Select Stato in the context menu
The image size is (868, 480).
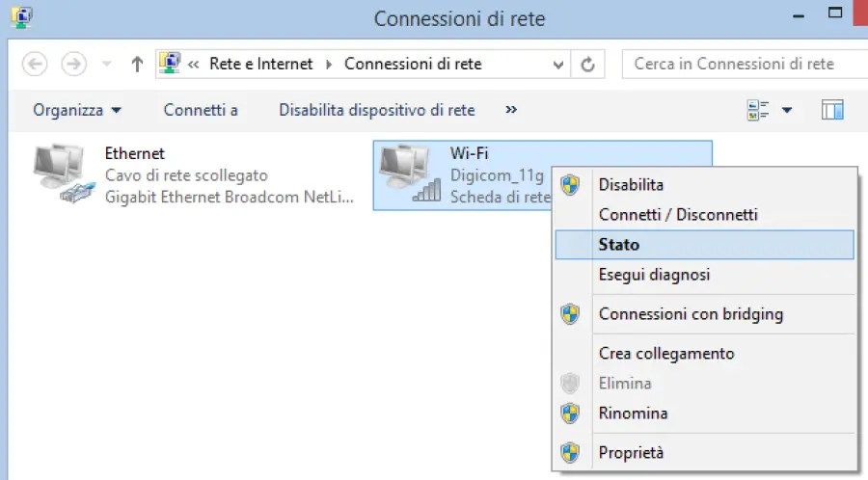[x=704, y=245]
